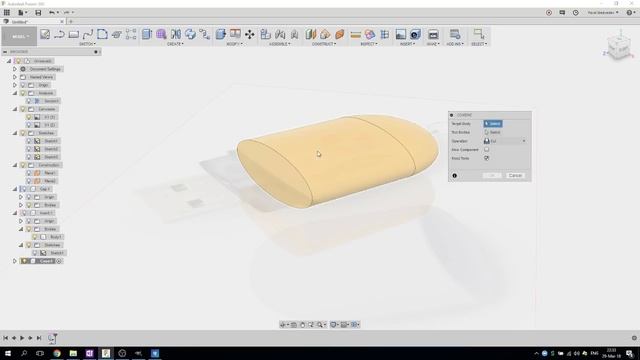
Task: Select the Measure tool icon
Action: coord(356,35)
